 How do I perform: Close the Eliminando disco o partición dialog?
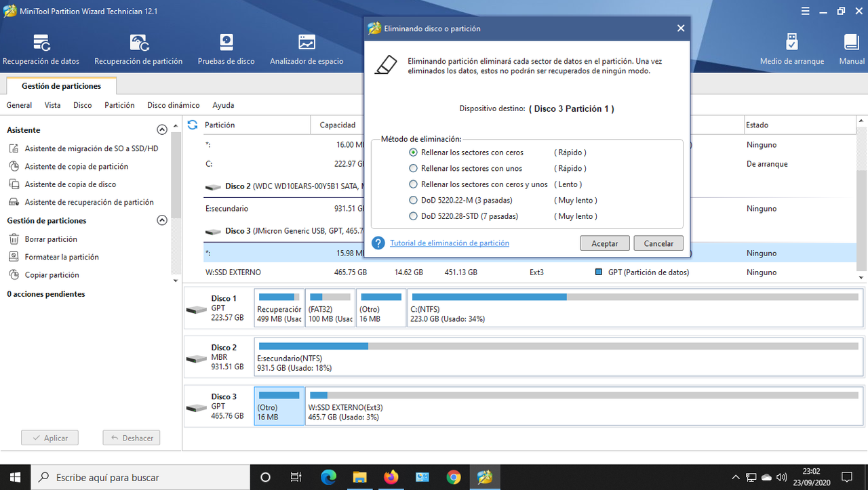tap(681, 28)
